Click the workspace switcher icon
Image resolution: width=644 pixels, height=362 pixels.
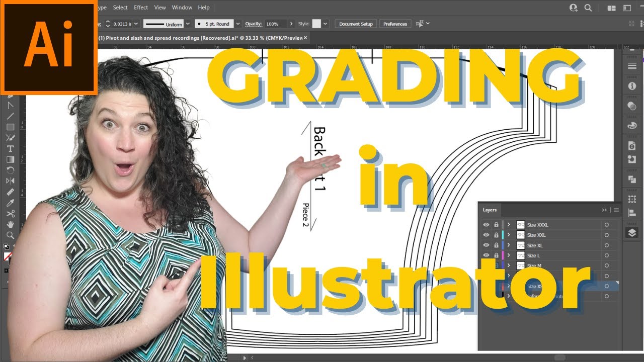pos(627,8)
